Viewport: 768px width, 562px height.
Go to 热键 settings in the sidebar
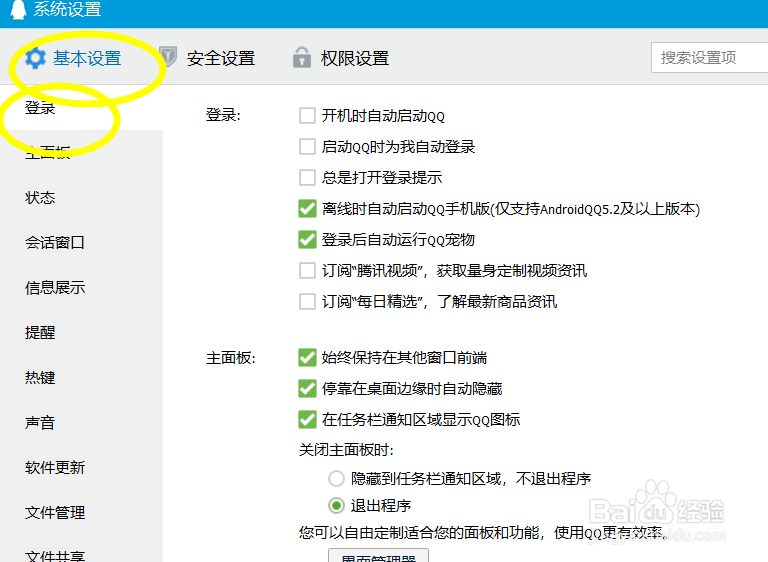pos(40,378)
